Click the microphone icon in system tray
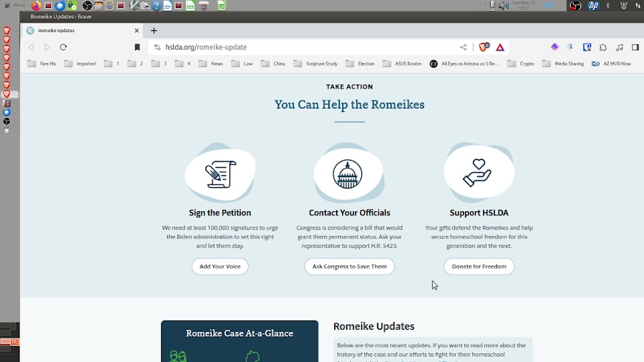 click(x=493, y=6)
